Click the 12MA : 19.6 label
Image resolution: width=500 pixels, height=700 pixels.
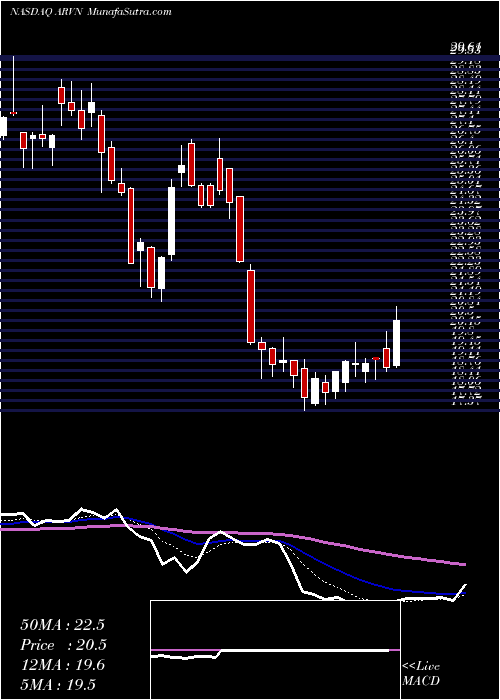tap(62, 665)
